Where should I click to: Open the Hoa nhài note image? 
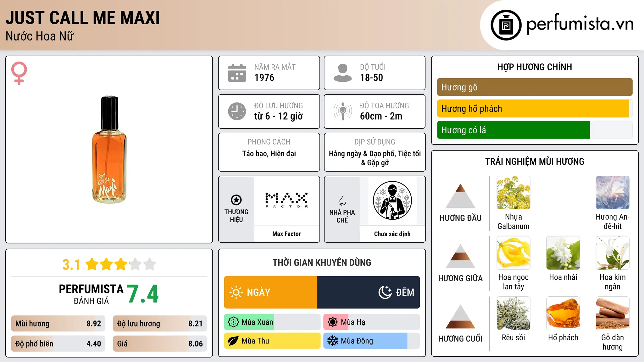(x=563, y=253)
